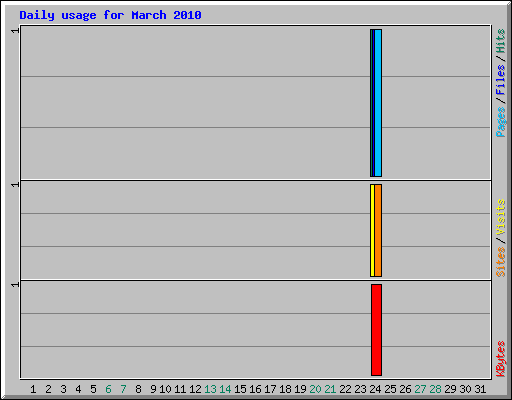Click the yellow 'Visits' legend label

501,217
